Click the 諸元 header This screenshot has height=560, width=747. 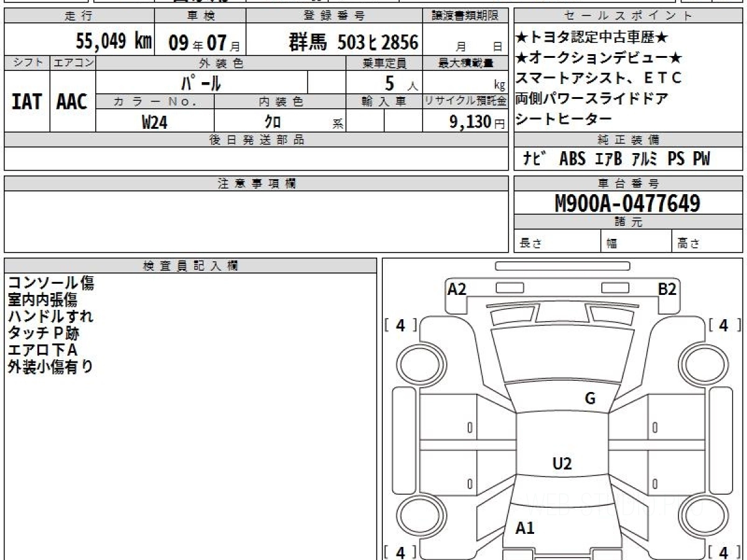pyautogui.click(x=628, y=222)
